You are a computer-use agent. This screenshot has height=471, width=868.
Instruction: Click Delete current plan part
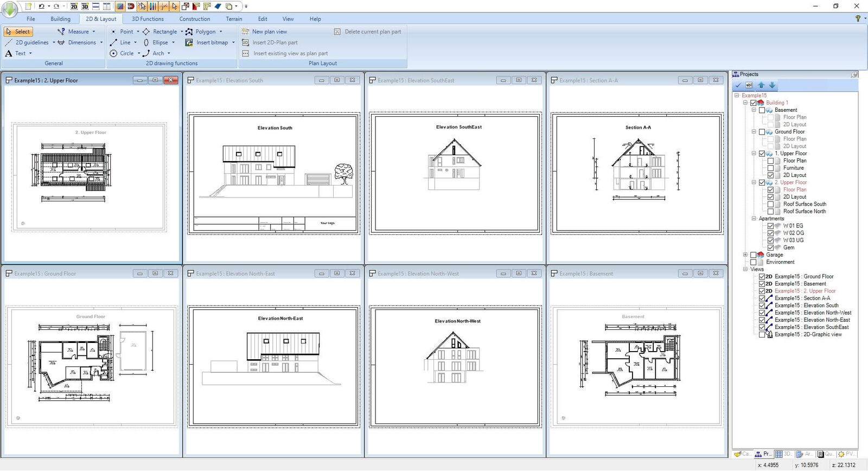[x=368, y=31]
